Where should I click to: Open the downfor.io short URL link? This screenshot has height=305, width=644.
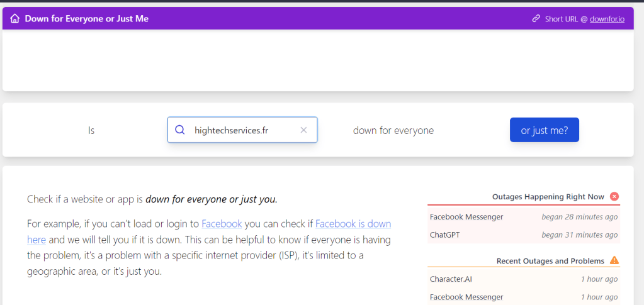(x=607, y=19)
